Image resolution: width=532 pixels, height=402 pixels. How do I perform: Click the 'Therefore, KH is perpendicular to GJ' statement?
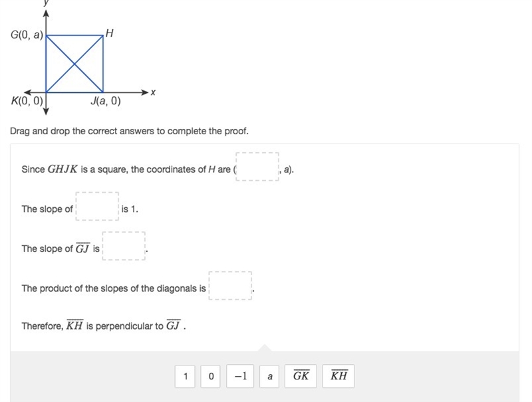pos(104,326)
